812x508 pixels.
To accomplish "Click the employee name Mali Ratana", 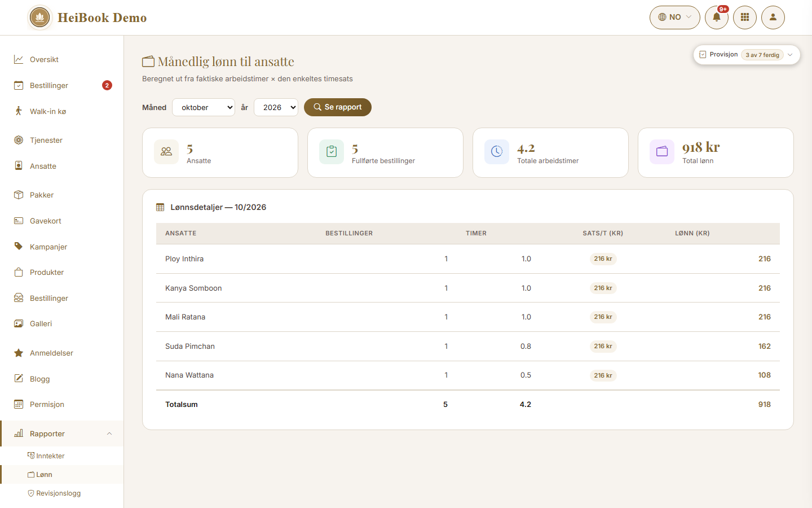I will click(x=185, y=317).
